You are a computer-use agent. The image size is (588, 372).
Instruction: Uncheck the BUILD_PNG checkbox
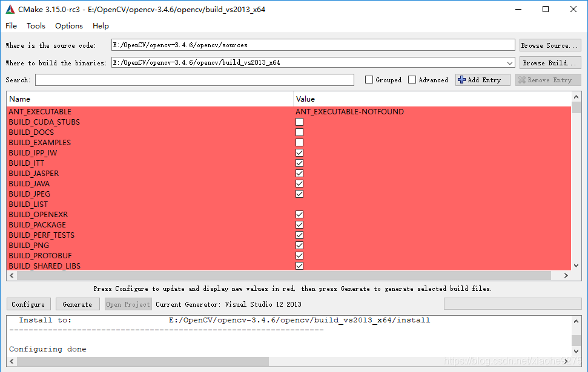tap(299, 246)
